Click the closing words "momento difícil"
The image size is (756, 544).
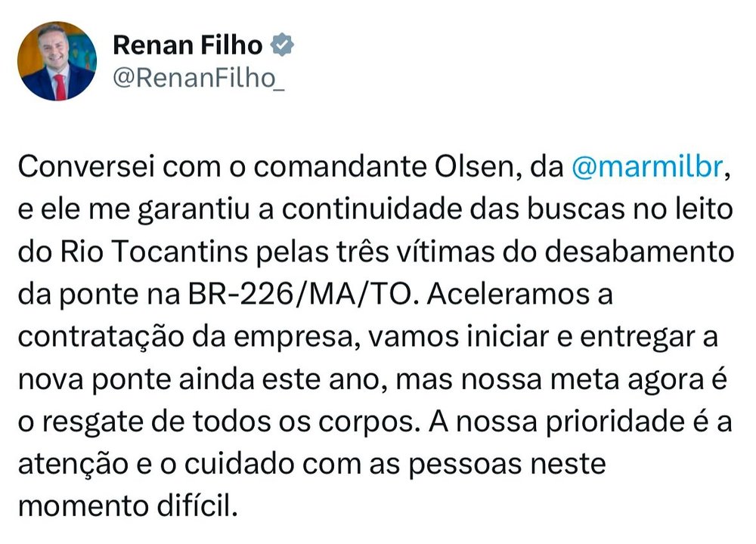point(129,507)
